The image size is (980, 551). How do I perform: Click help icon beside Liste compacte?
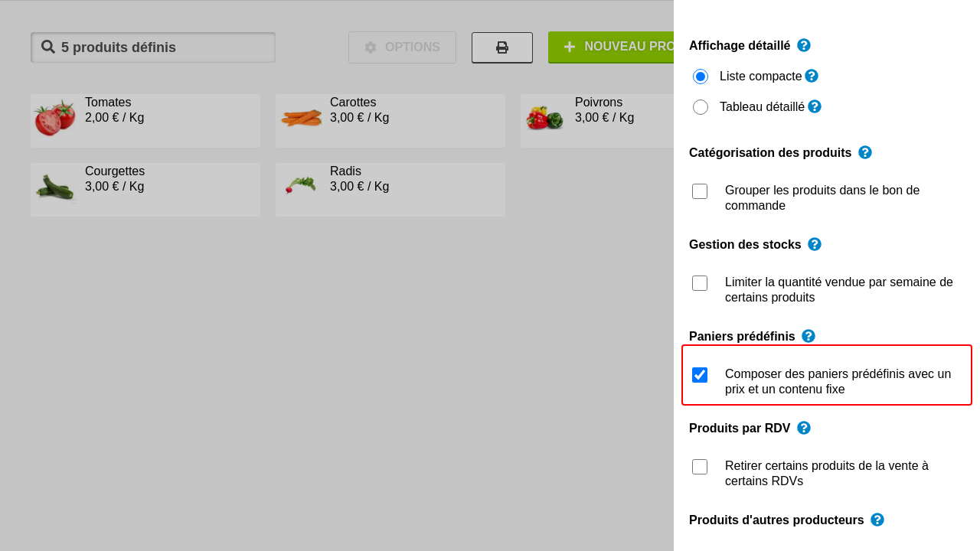812,76
